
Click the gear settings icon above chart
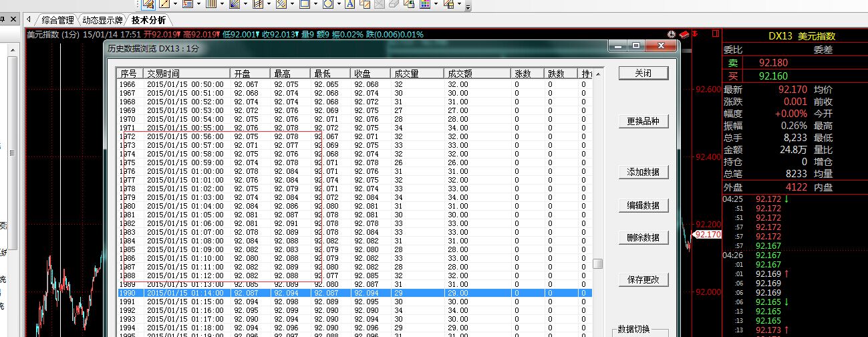[672, 34]
